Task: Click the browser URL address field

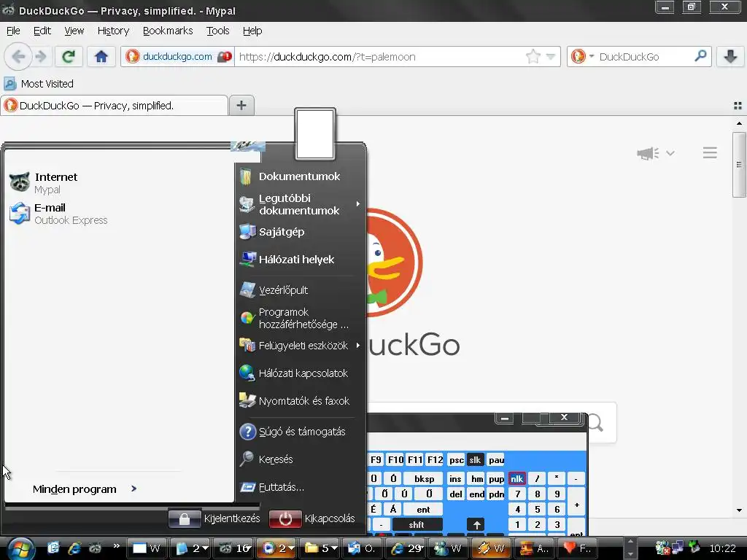Action: click(x=380, y=57)
